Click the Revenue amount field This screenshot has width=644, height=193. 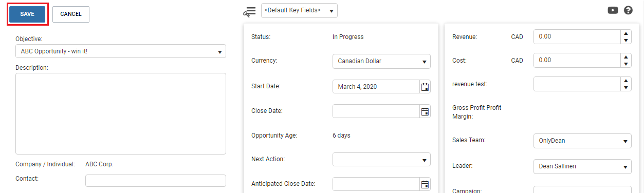[x=577, y=37]
